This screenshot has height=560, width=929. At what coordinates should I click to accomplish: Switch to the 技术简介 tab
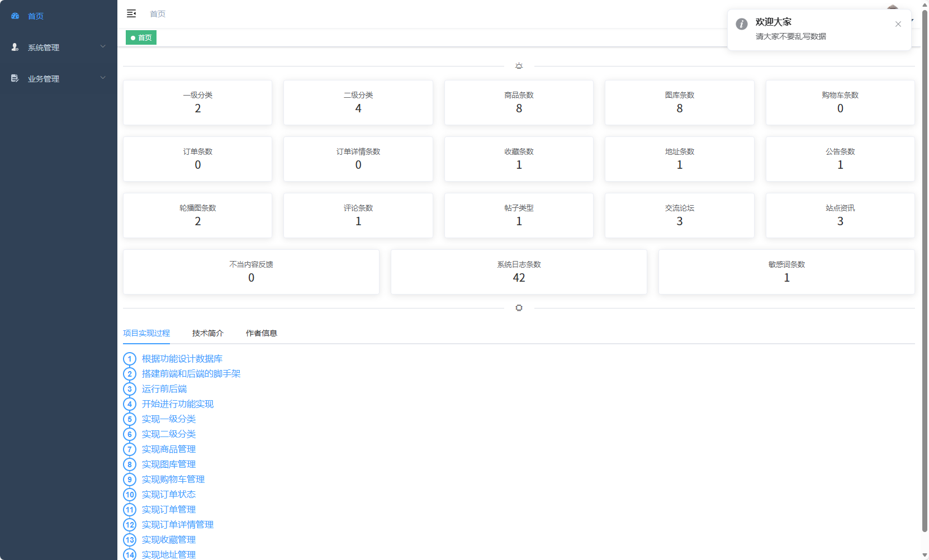[x=208, y=333]
